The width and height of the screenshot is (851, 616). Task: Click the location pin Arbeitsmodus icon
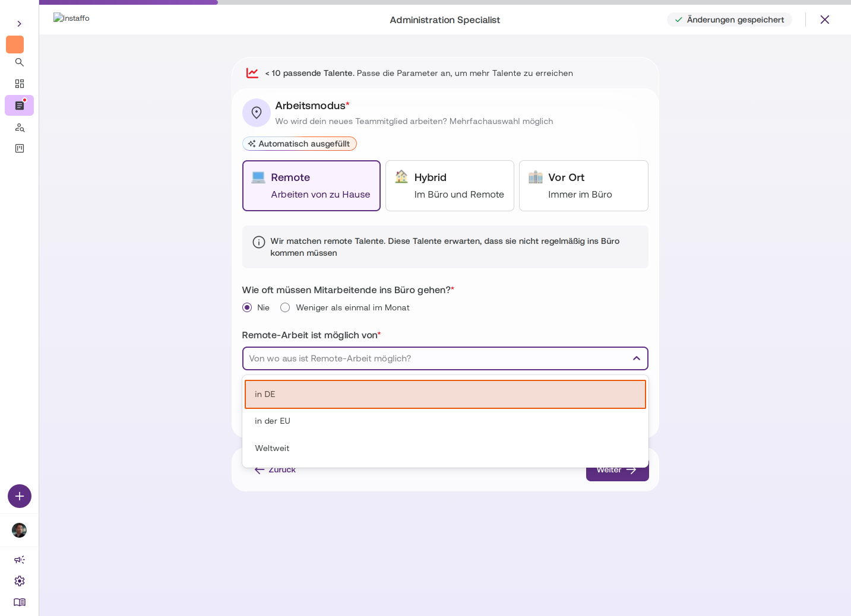pos(257,113)
